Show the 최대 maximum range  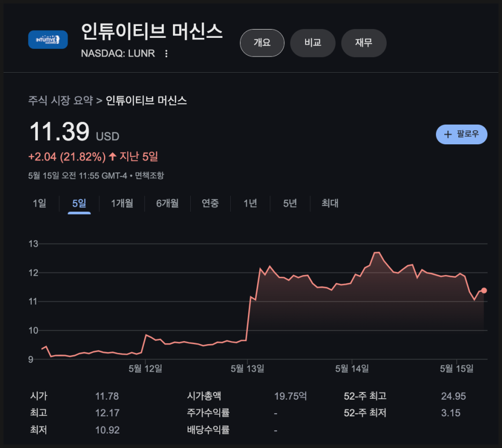[x=330, y=203]
